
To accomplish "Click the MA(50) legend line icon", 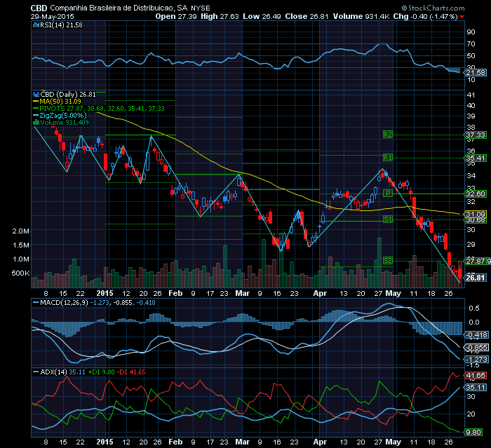I will [36, 100].
